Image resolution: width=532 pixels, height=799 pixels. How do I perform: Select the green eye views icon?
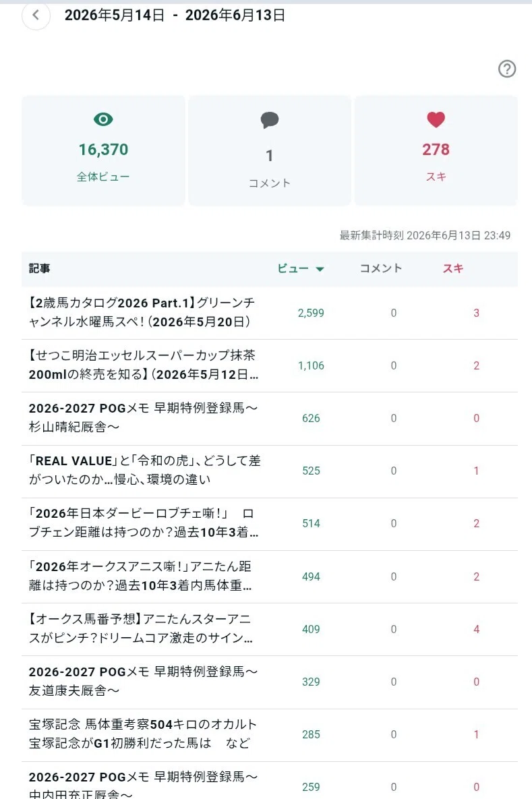click(x=103, y=119)
